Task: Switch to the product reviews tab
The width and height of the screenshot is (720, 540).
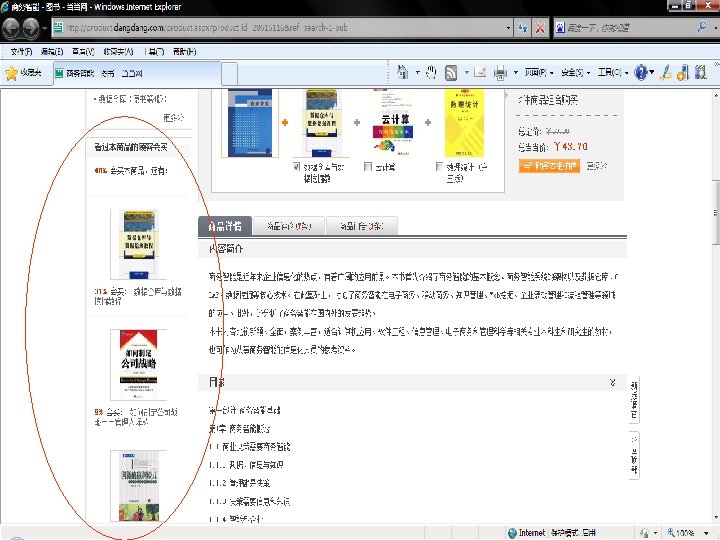Action: pyautogui.click(x=289, y=226)
